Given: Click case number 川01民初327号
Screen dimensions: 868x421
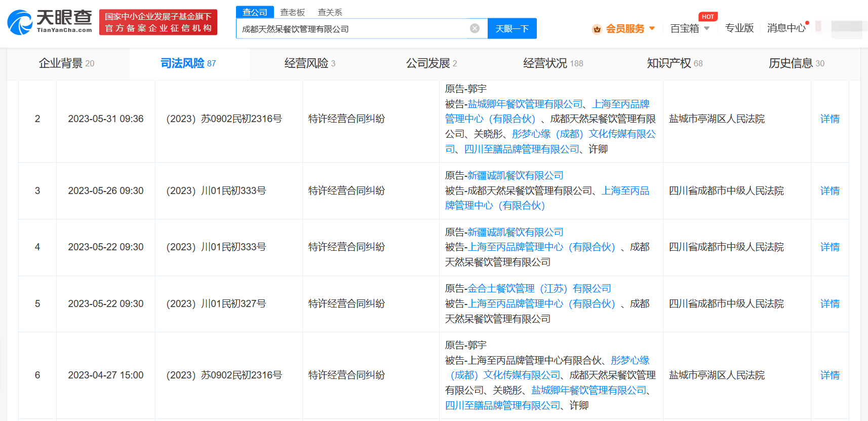Looking at the screenshot, I should point(216,304).
